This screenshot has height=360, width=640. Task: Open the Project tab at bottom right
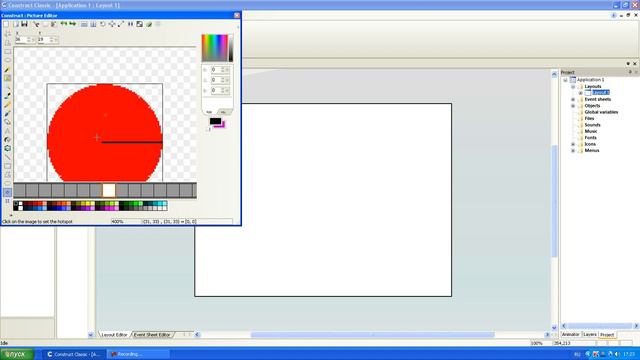pyautogui.click(x=607, y=335)
